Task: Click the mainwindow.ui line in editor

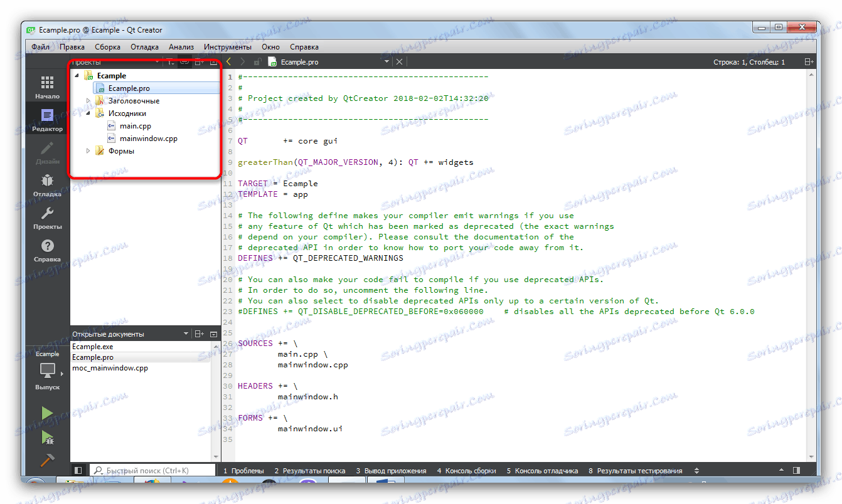Action: [310, 429]
